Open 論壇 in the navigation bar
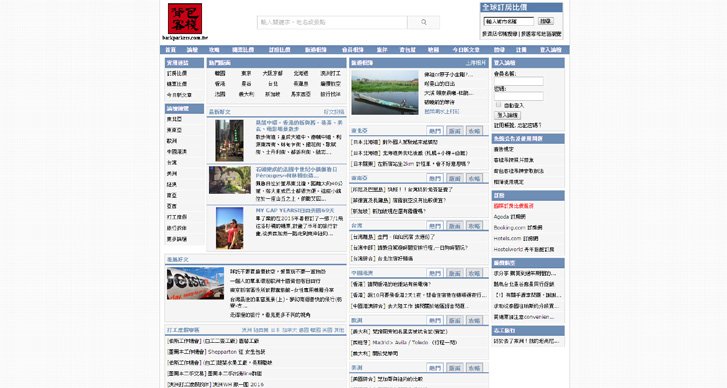The image size is (727, 388). point(192,50)
